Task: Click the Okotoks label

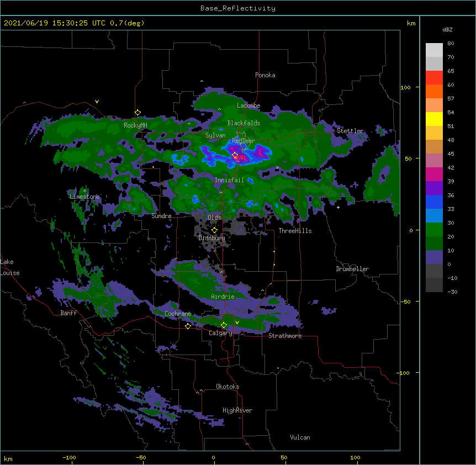Action: [x=228, y=387]
